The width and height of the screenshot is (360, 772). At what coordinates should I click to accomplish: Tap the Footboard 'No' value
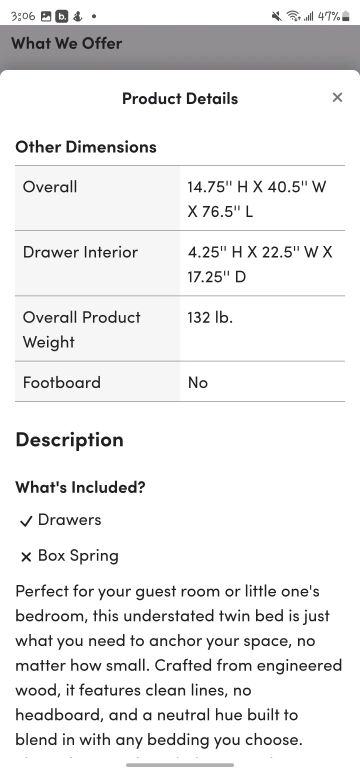pos(197,383)
